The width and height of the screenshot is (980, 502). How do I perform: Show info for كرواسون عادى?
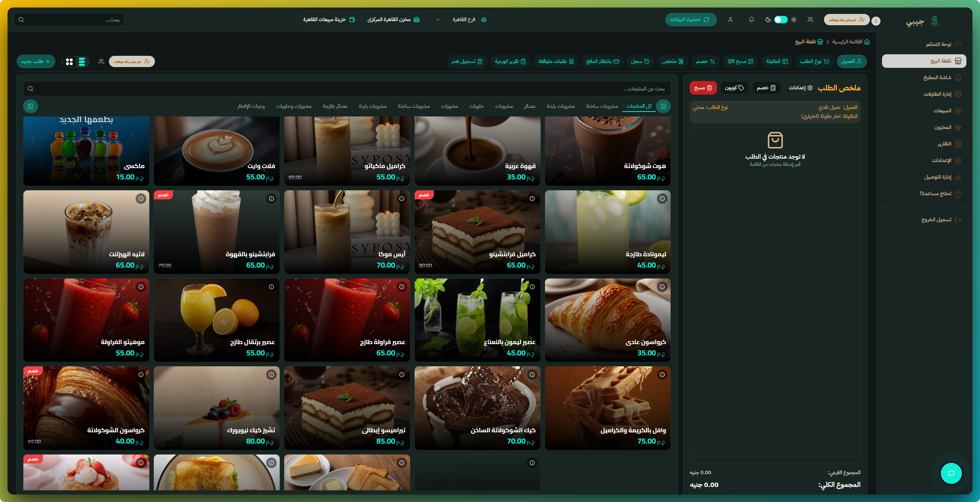662,287
